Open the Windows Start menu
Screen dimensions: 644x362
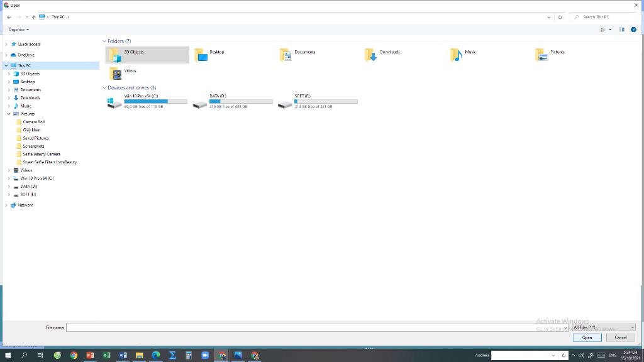(8, 356)
